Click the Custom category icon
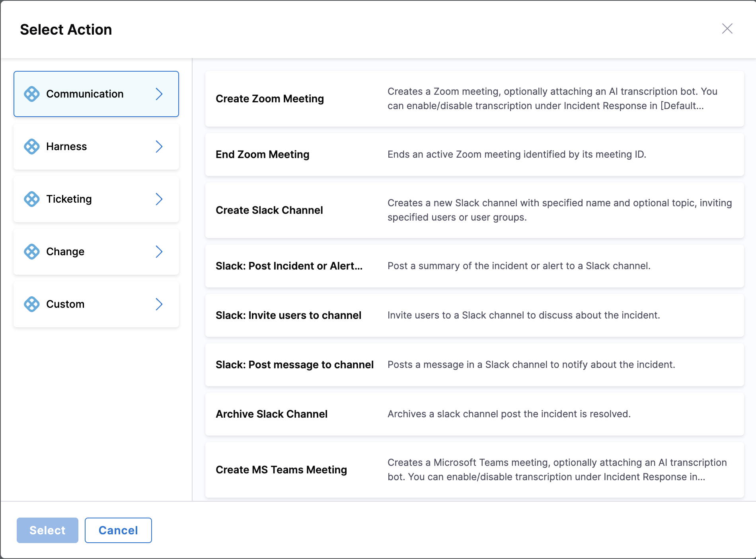This screenshot has height=559, width=756. [x=32, y=304]
